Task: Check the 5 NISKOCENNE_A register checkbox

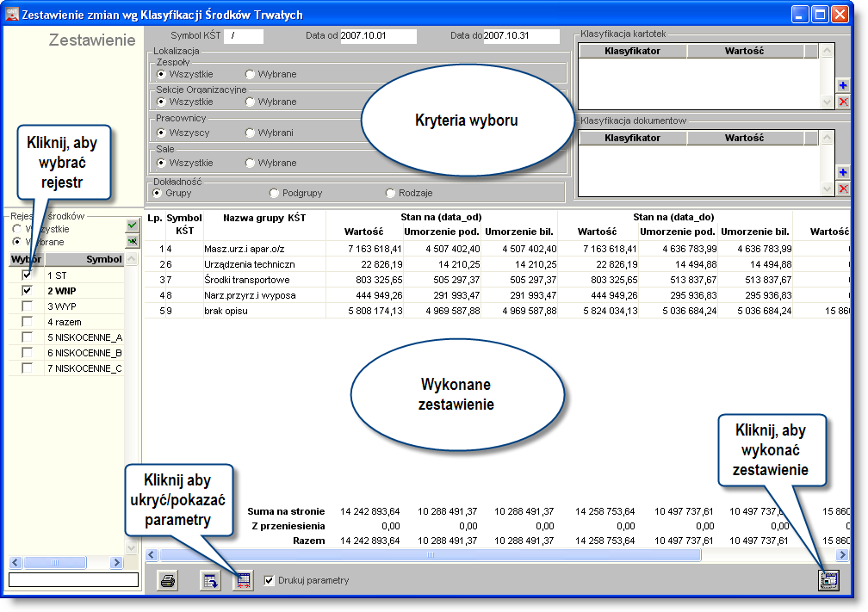Action: point(27,337)
